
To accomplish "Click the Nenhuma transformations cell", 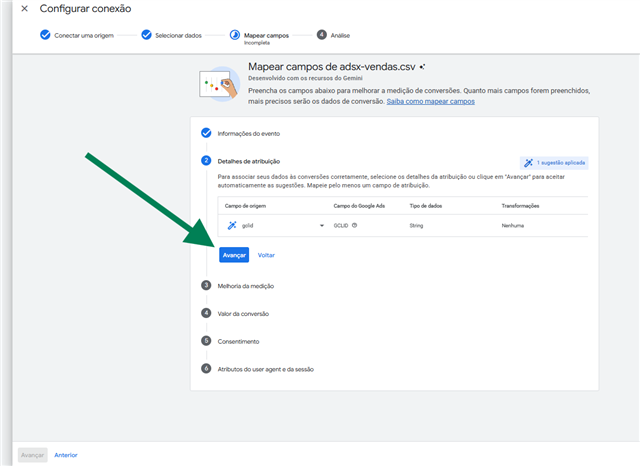I will point(513,226).
